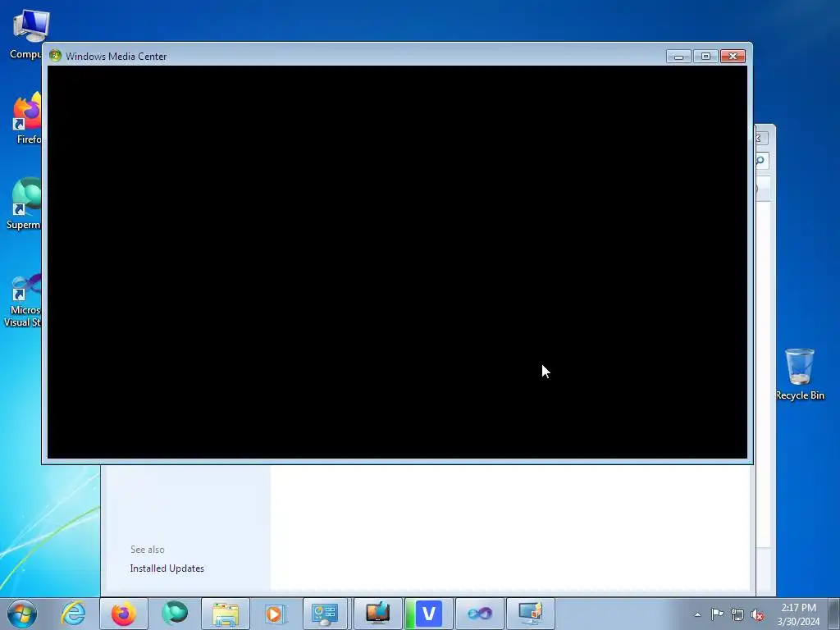
Task: Minimize the Windows Media Center window
Action: [678, 57]
